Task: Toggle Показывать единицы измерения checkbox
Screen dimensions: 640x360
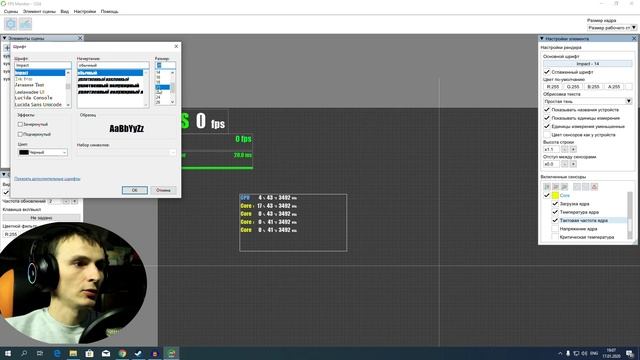Action: pyautogui.click(x=547, y=118)
